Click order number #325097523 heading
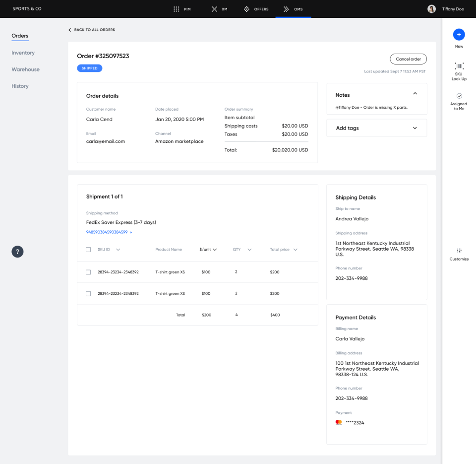 tap(103, 56)
